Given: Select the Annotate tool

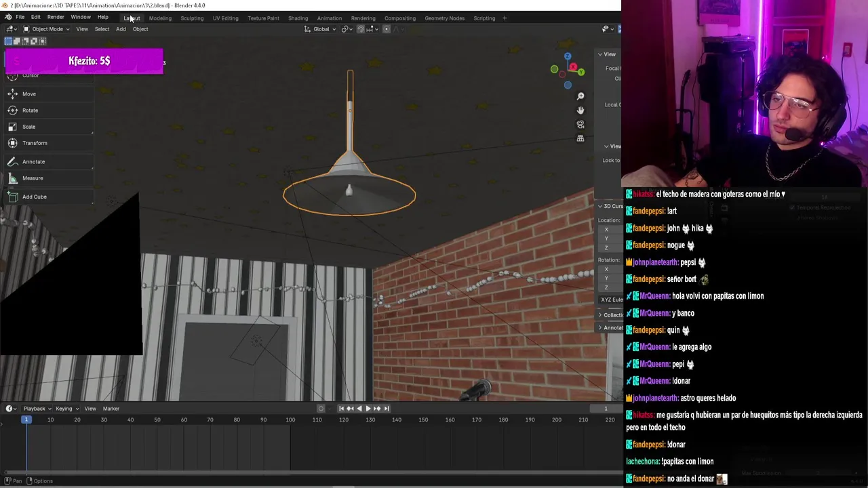Looking at the screenshot, I should [x=47, y=162].
